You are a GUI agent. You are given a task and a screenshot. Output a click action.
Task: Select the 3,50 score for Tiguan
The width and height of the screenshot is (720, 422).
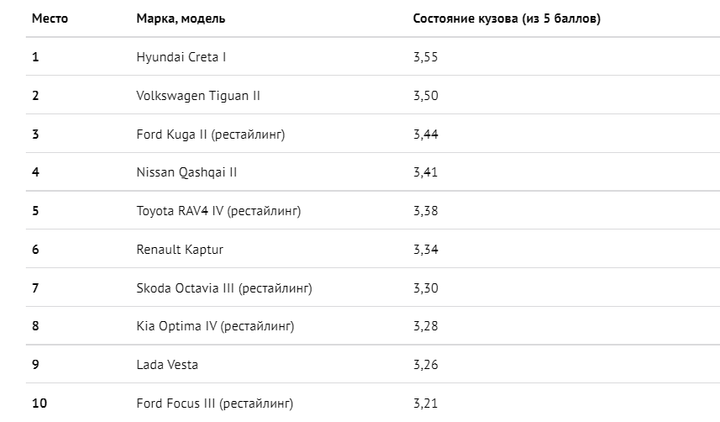click(425, 95)
